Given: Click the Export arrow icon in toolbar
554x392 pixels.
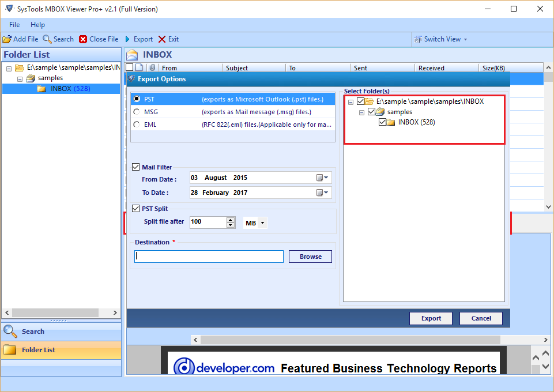Looking at the screenshot, I should pyautogui.click(x=127, y=39).
